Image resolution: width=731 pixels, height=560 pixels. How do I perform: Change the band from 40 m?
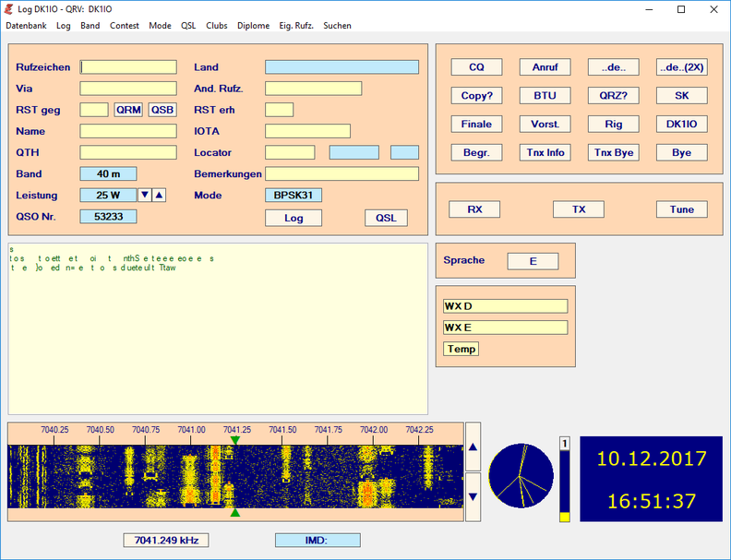(108, 173)
